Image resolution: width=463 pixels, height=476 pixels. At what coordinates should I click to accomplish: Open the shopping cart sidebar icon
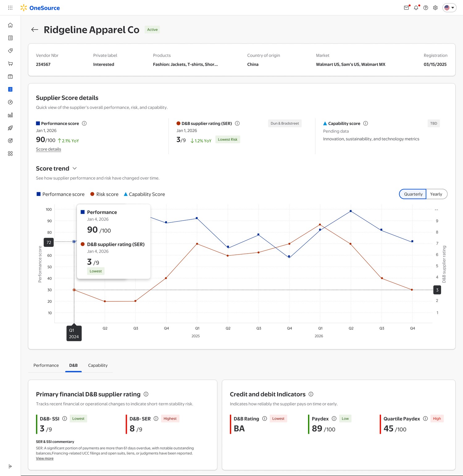[10, 64]
